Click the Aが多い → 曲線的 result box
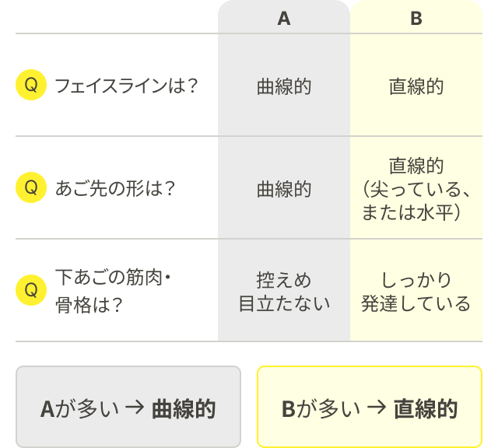The width and height of the screenshot is (498, 448). coord(128,408)
